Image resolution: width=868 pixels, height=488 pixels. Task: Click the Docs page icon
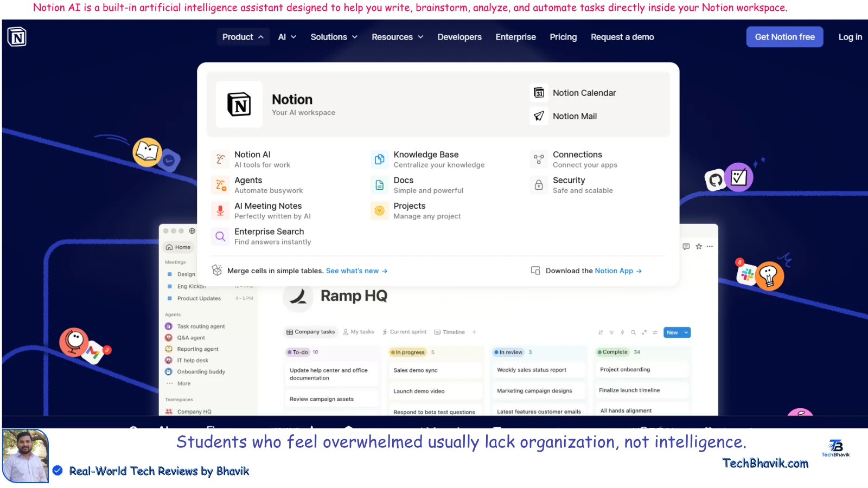(380, 185)
